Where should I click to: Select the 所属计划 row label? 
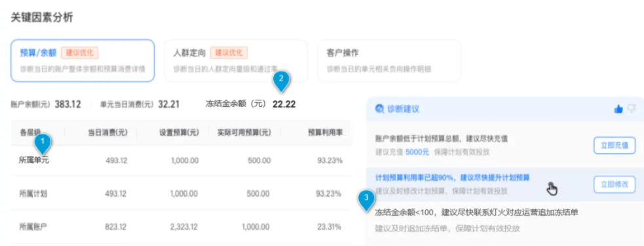coord(33,194)
